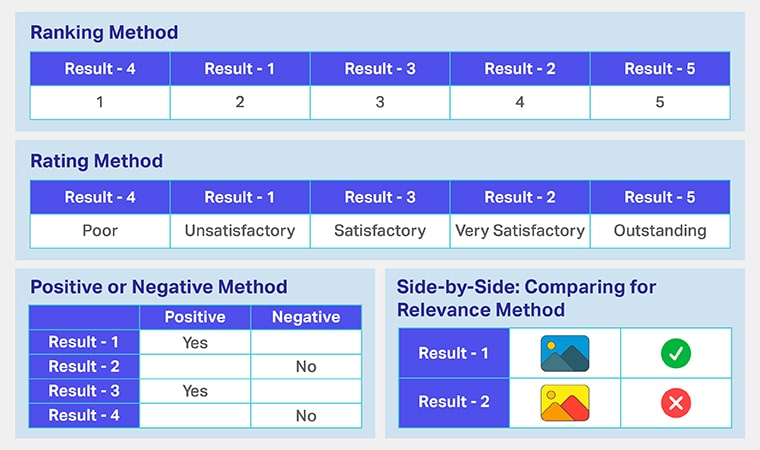Click the green checkmark icon
This screenshot has height=450, width=760.
click(x=676, y=353)
